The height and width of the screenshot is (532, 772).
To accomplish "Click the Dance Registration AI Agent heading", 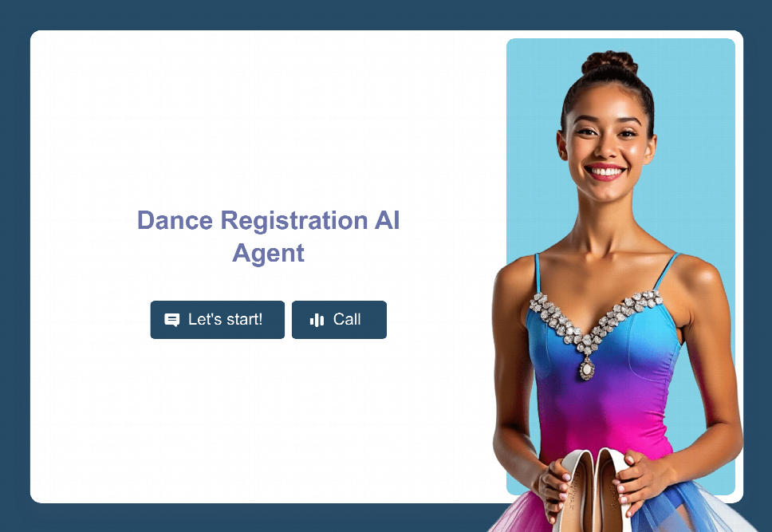I will 268,236.
